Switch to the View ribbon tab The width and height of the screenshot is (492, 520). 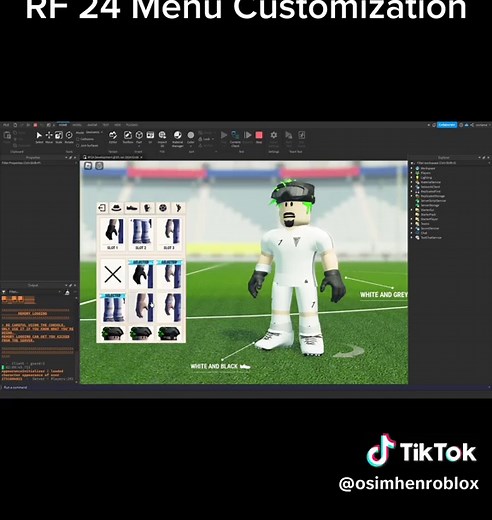tap(117, 125)
